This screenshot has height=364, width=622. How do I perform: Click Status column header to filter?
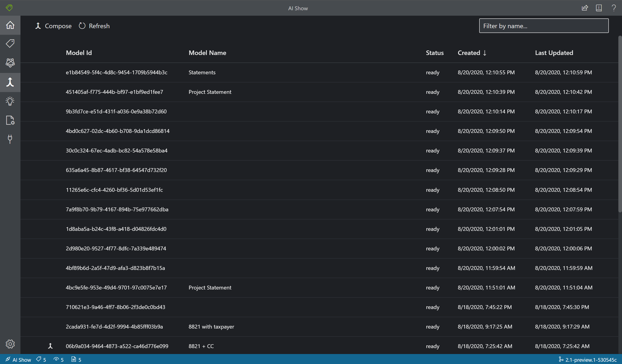(x=434, y=52)
